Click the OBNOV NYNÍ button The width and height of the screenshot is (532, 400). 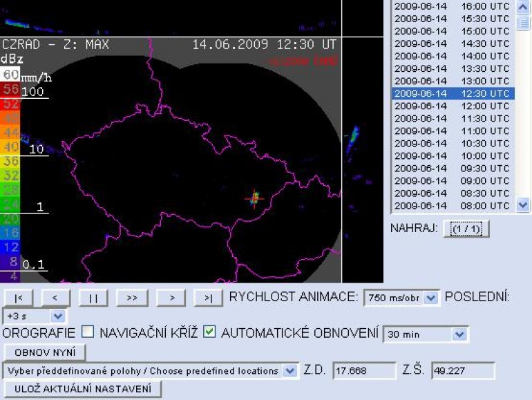pyautogui.click(x=45, y=352)
